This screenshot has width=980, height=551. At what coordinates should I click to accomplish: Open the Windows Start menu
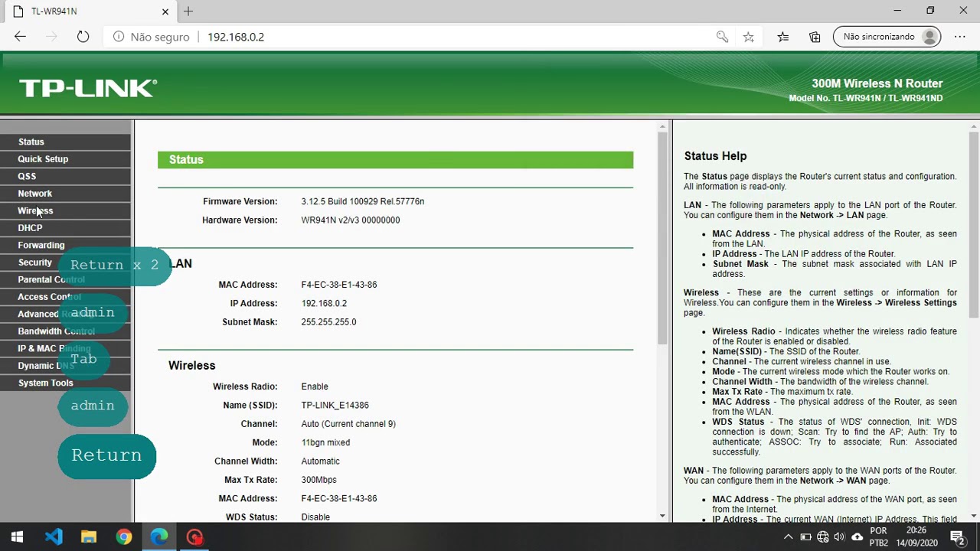pyautogui.click(x=17, y=536)
